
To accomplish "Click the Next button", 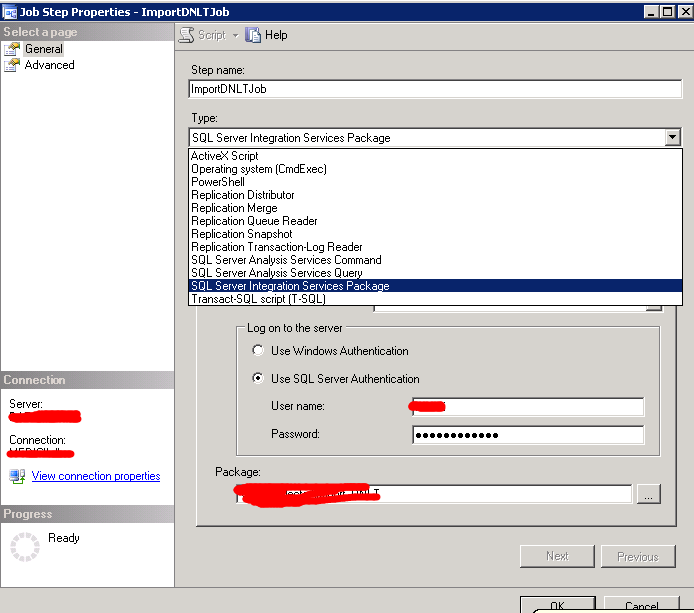I will (x=557, y=556).
